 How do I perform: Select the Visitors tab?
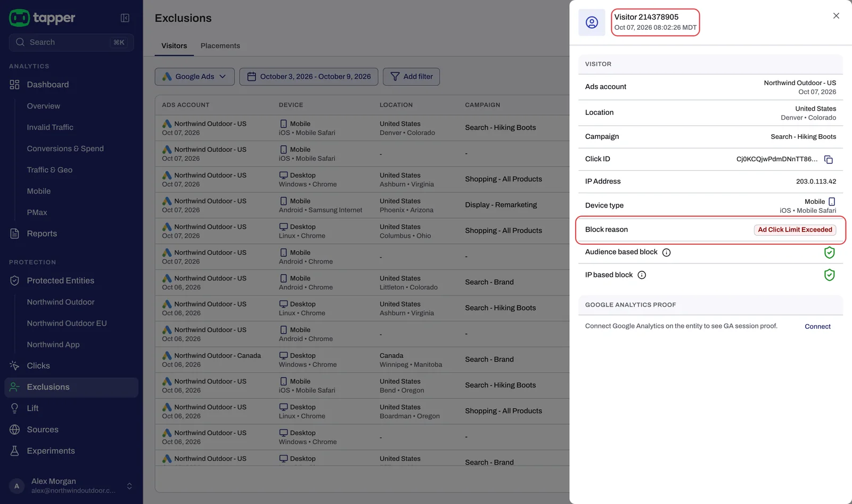(174, 46)
